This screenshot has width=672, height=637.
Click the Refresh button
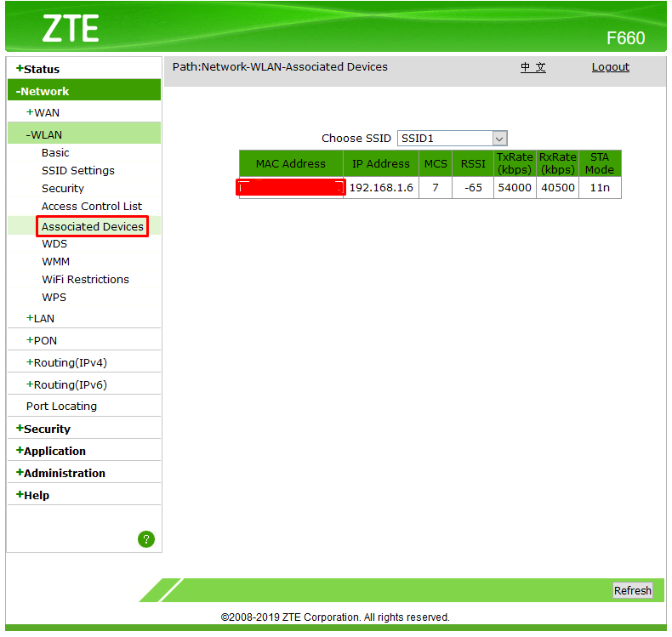click(633, 590)
